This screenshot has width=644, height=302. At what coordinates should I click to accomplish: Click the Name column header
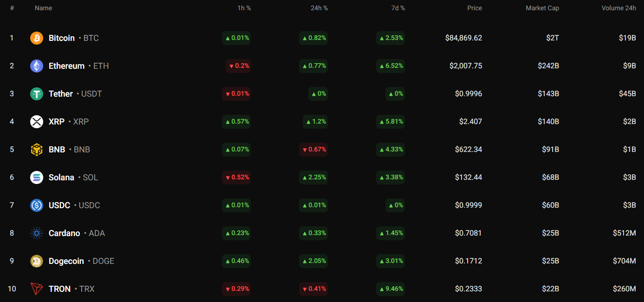pyautogui.click(x=43, y=8)
